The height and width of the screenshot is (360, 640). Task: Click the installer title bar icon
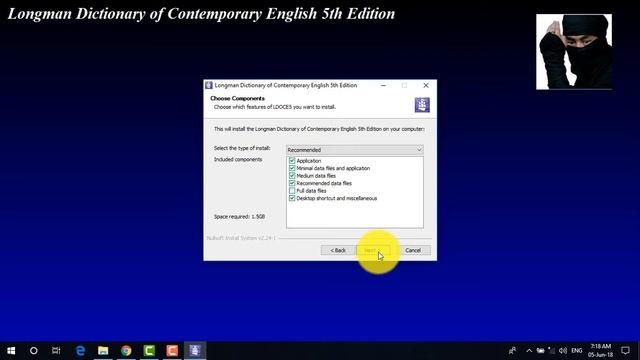pyautogui.click(x=209, y=85)
